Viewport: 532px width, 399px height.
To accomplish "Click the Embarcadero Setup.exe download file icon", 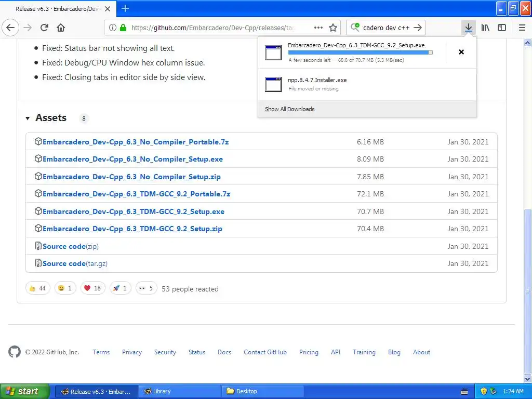I will (x=273, y=52).
